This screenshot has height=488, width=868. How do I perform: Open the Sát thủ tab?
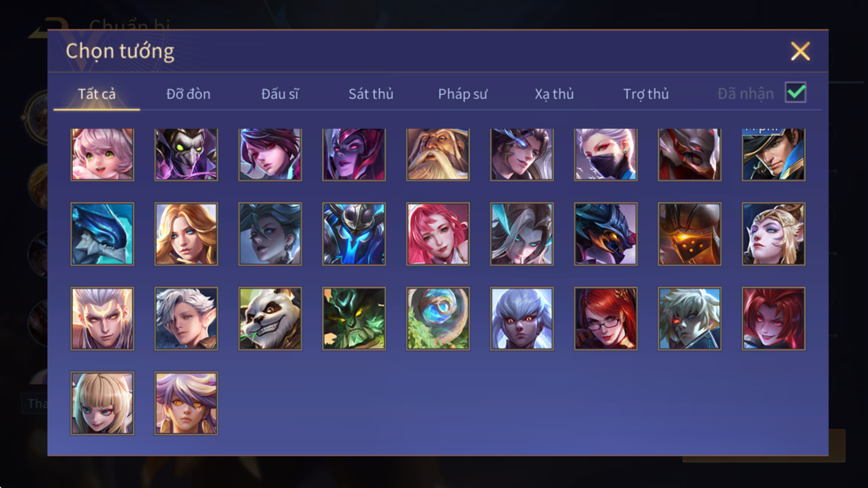(371, 94)
